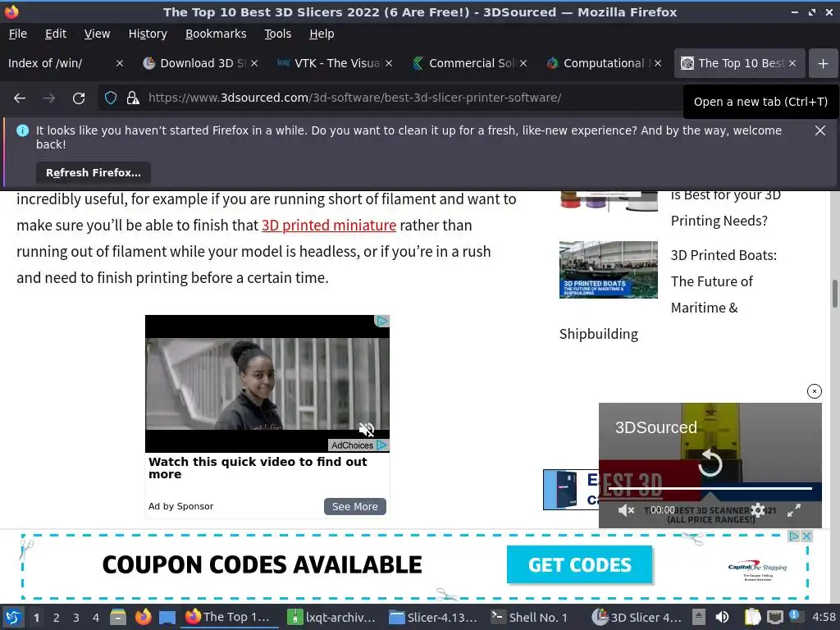The height and width of the screenshot is (630, 840).
Task: Switch to 3D Slicer 4 taskbar window
Action: (x=637, y=617)
